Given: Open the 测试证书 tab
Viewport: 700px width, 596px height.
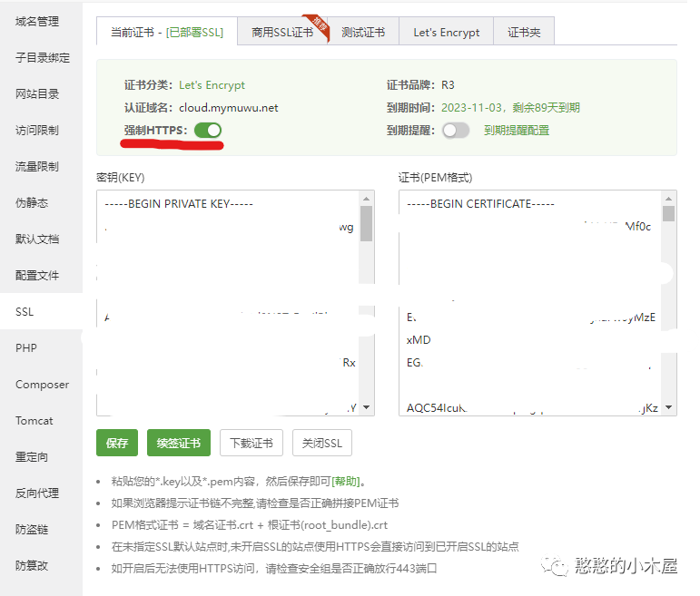Looking at the screenshot, I should [363, 32].
